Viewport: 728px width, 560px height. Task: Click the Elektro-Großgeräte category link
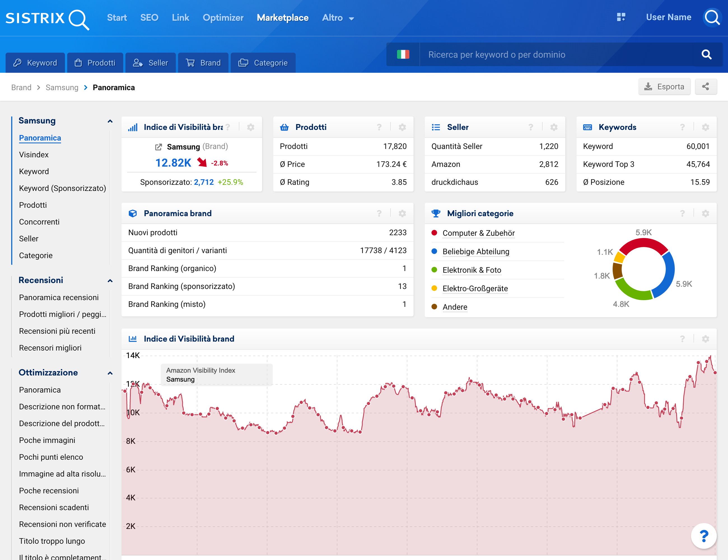point(475,289)
